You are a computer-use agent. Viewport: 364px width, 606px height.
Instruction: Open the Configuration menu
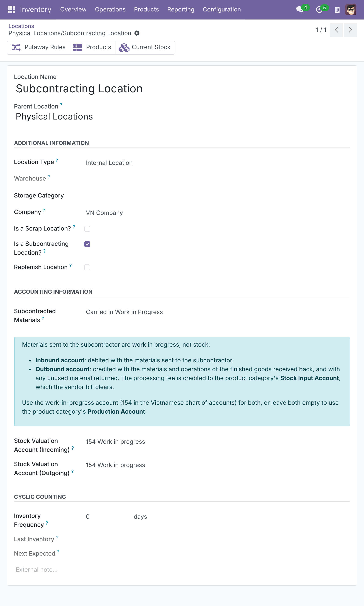[x=222, y=9]
